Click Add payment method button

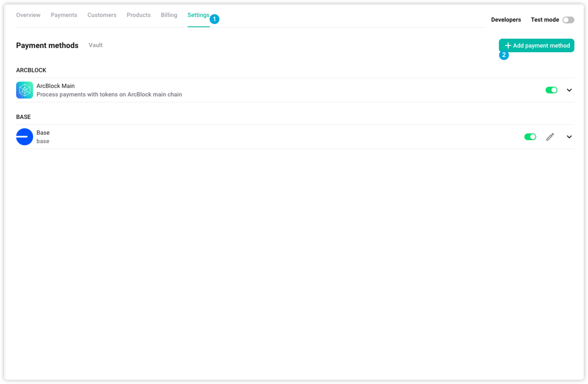coord(537,45)
